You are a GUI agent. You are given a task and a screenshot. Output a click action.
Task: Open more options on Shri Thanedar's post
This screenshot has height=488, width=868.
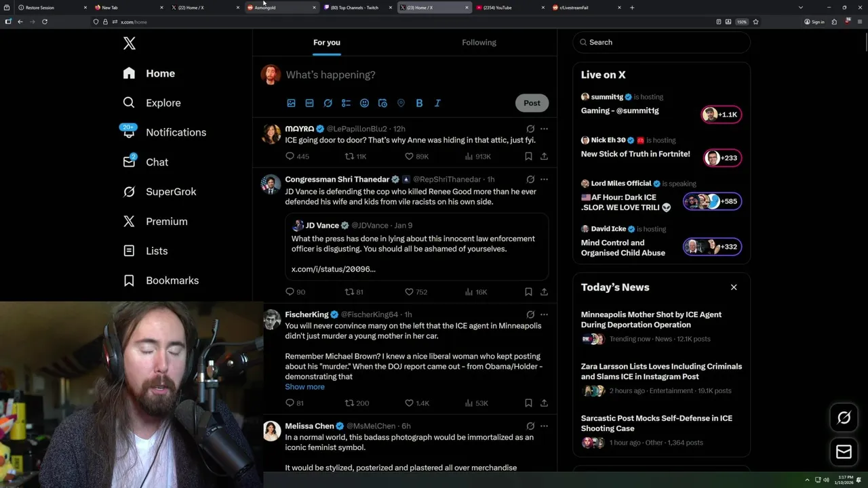click(x=544, y=180)
